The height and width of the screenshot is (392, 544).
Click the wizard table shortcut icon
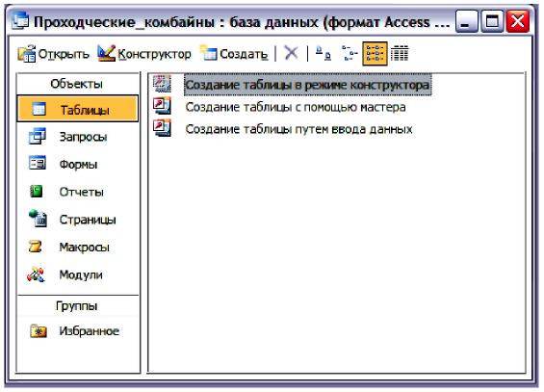point(162,106)
